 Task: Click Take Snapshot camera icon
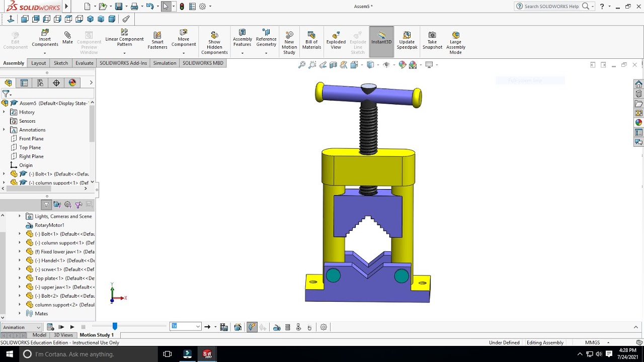432,40
